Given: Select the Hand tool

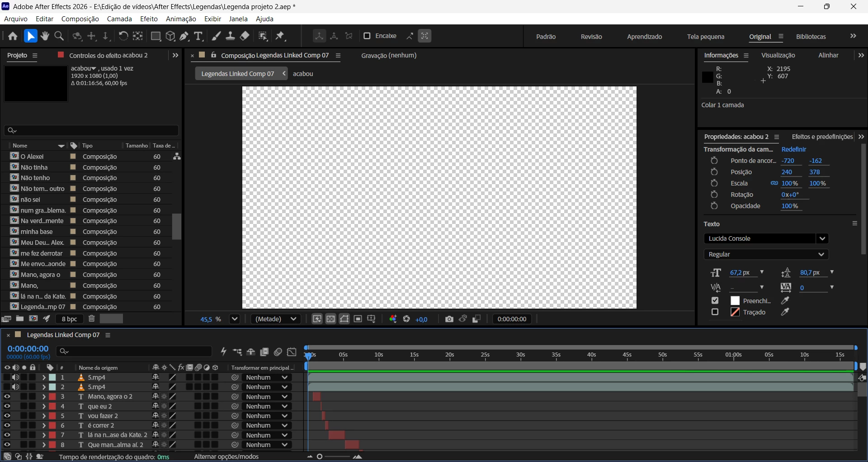Looking at the screenshot, I should (x=45, y=36).
